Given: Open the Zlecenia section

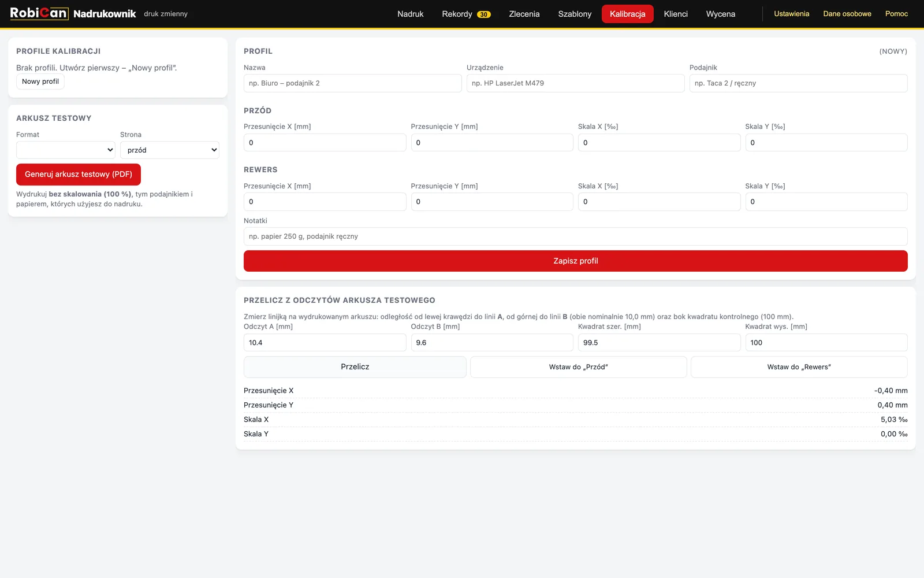Looking at the screenshot, I should coord(524,14).
